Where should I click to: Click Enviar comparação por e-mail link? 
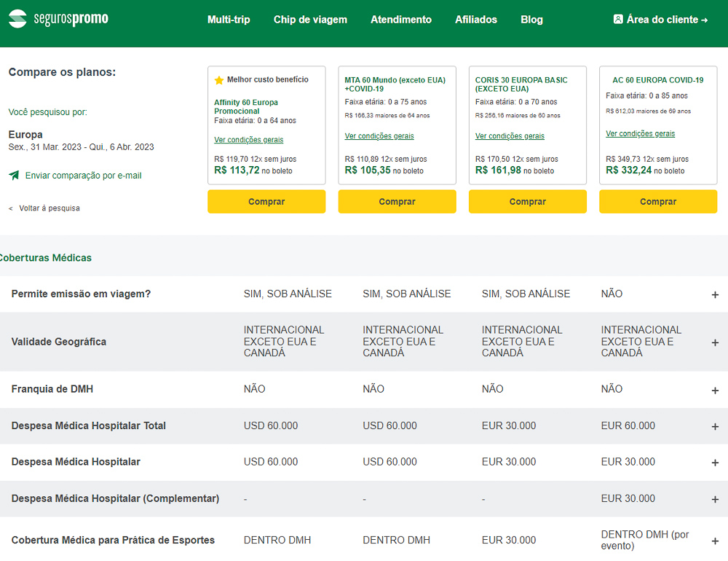pos(83,176)
